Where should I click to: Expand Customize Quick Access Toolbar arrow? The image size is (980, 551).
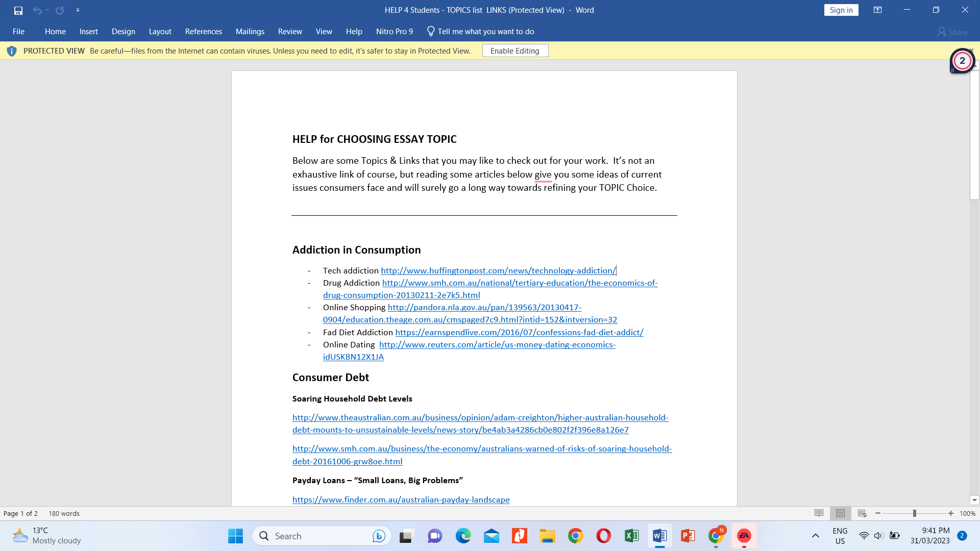click(x=78, y=10)
